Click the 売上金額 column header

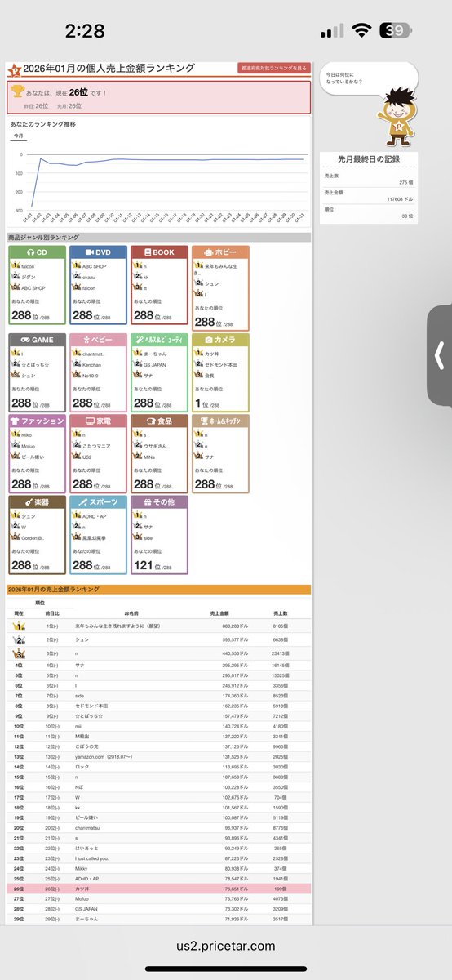[x=219, y=612]
